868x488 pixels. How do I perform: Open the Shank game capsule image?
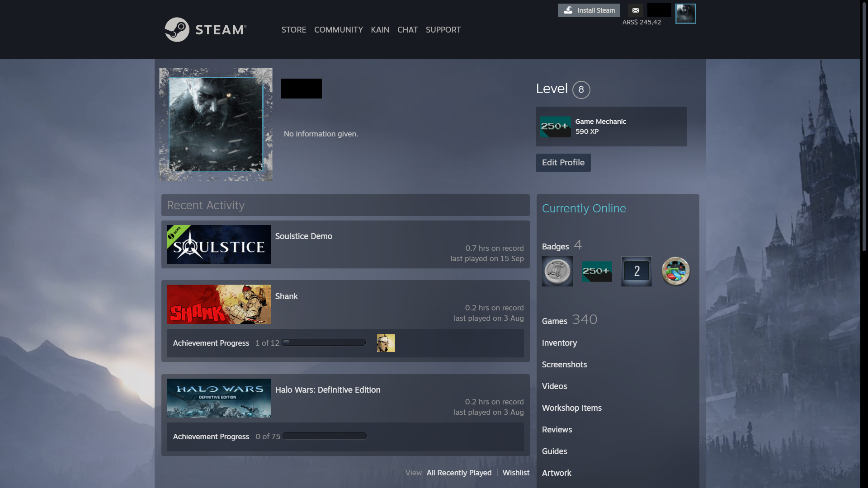[219, 304]
